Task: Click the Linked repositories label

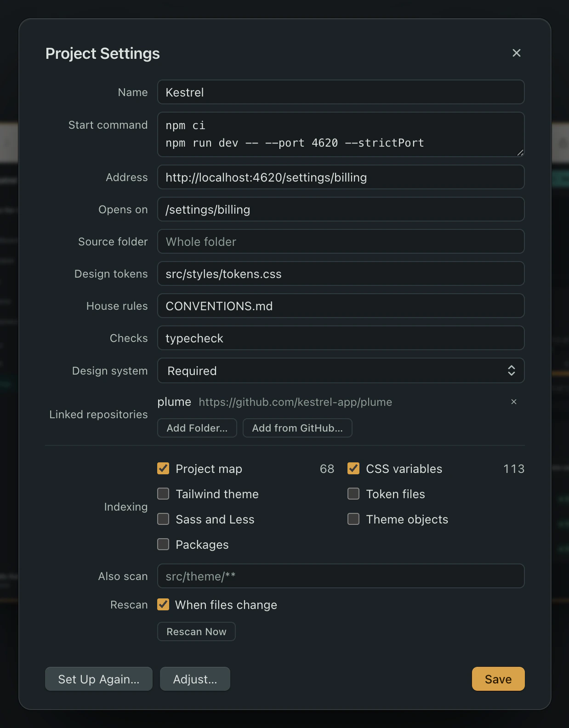Action: 98,415
